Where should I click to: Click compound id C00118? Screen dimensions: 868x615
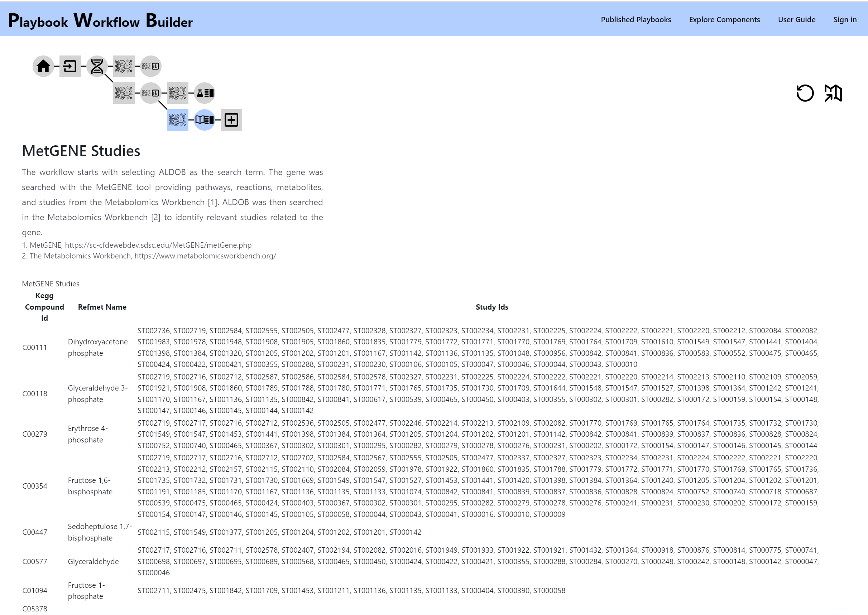click(35, 394)
